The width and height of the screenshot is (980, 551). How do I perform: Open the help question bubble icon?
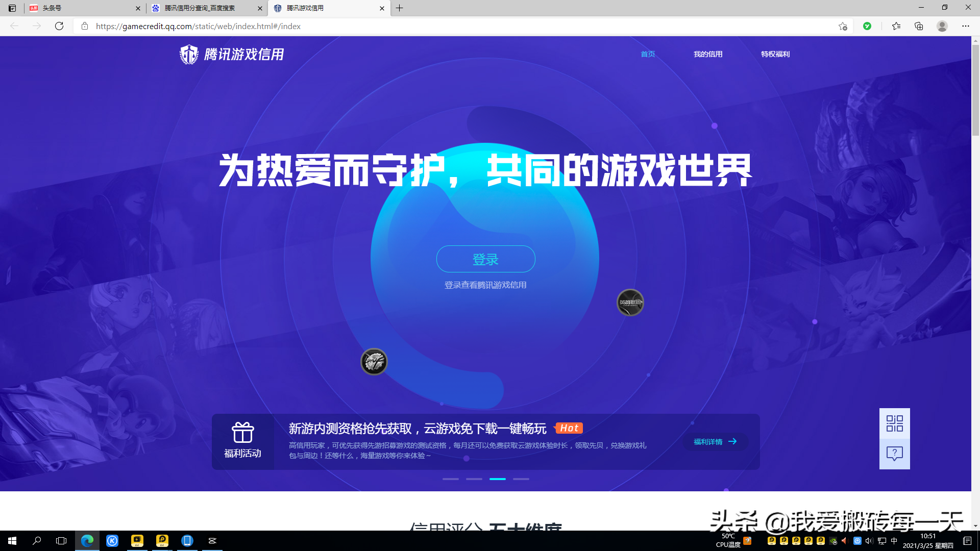point(894,454)
